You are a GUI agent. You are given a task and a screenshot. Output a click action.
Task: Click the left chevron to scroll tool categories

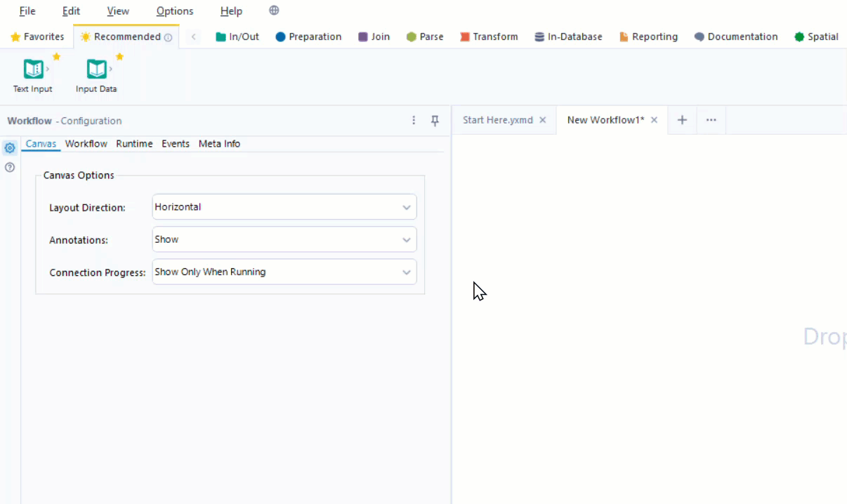tap(194, 37)
